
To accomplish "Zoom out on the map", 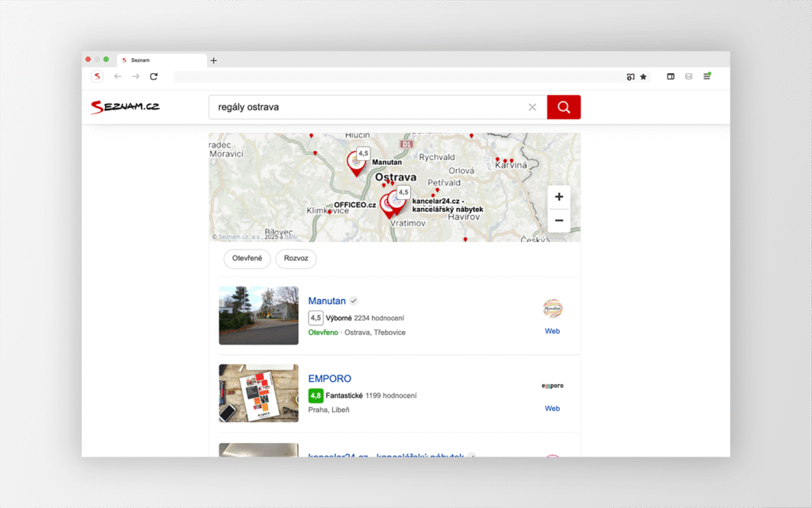I will [559, 221].
